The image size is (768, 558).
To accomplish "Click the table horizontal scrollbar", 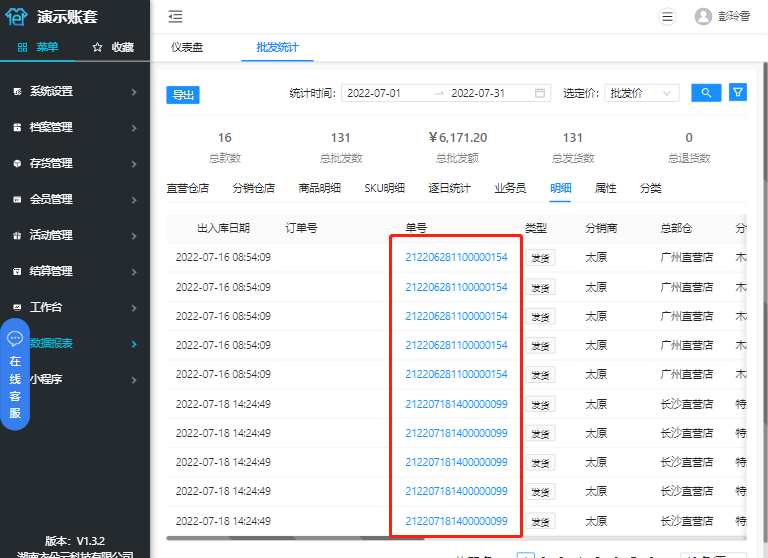I will tap(295, 538).
